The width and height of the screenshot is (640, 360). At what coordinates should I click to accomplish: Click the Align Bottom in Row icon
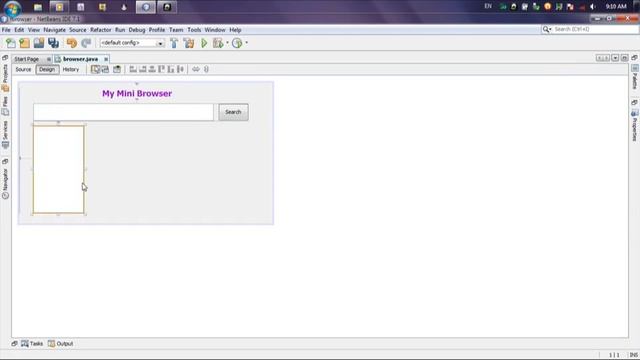point(171,69)
